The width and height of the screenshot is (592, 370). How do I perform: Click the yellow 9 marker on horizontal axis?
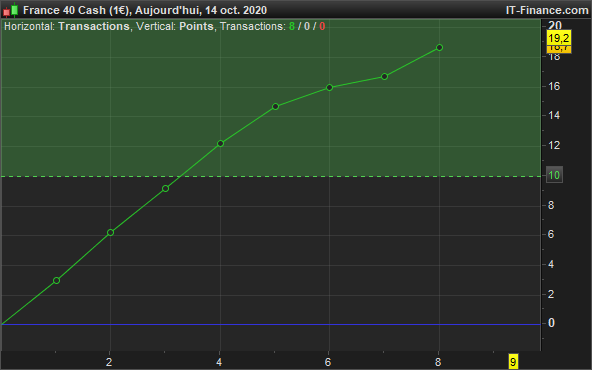pyautogui.click(x=513, y=362)
